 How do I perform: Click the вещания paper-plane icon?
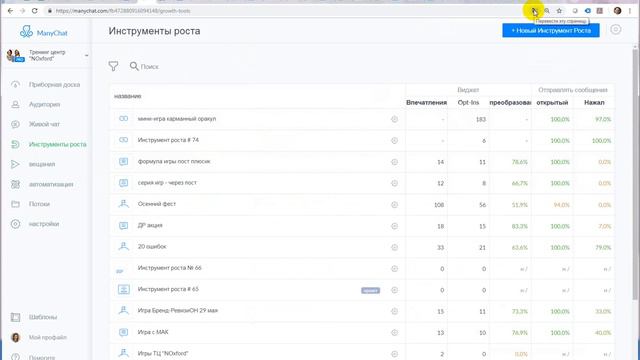click(15, 164)
